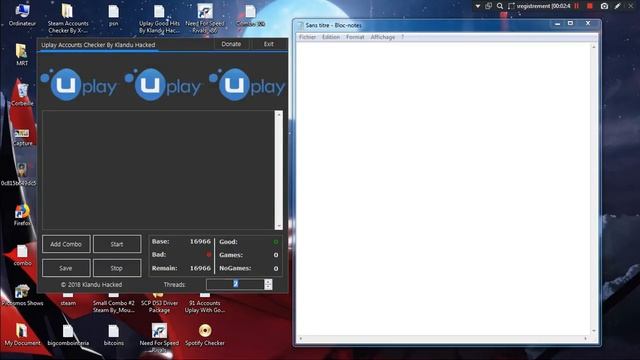This screenshot has width=640, height=360.
Task: Click the NoGames count value
Action: tap(276, 268)
